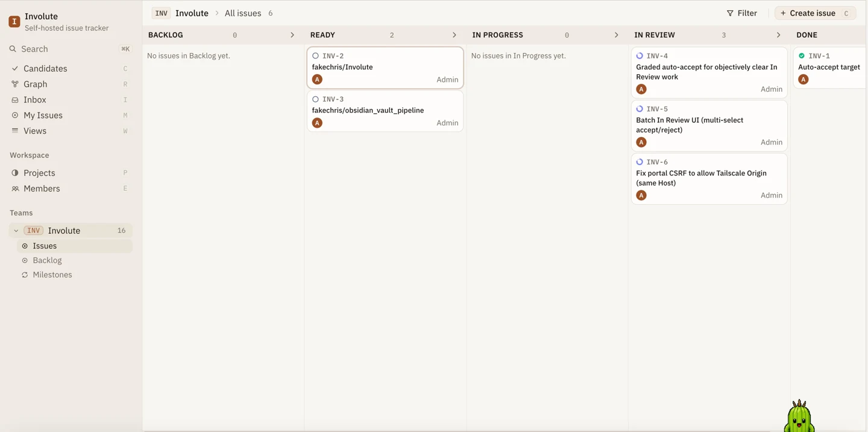Viewport: 868px width, 432px height.
Task: Click the Candidates checkmark icon
Action: coord(15,69)
